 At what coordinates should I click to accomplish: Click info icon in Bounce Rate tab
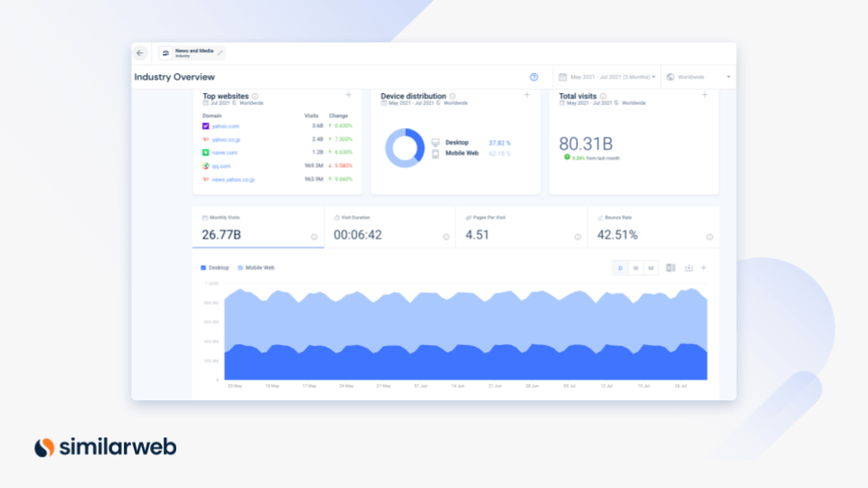710,237
